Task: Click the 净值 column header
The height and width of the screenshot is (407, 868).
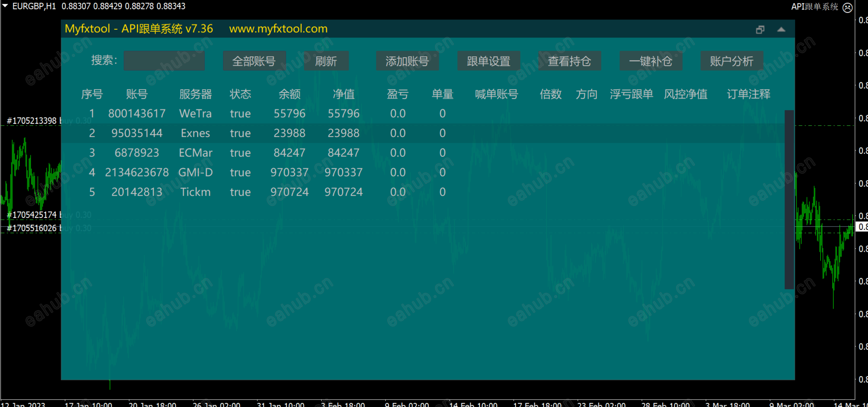Action: click(x=343, y=94)
